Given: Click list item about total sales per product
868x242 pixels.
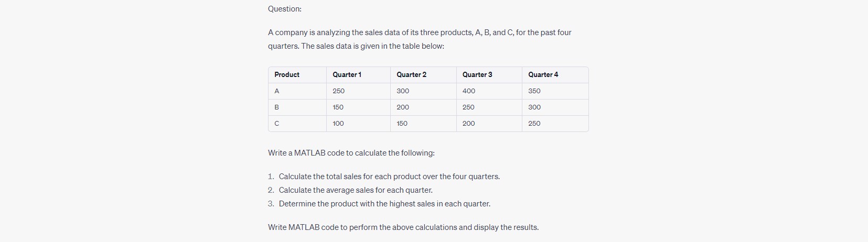Looking at the screenshot, I should tap(389, 177).
